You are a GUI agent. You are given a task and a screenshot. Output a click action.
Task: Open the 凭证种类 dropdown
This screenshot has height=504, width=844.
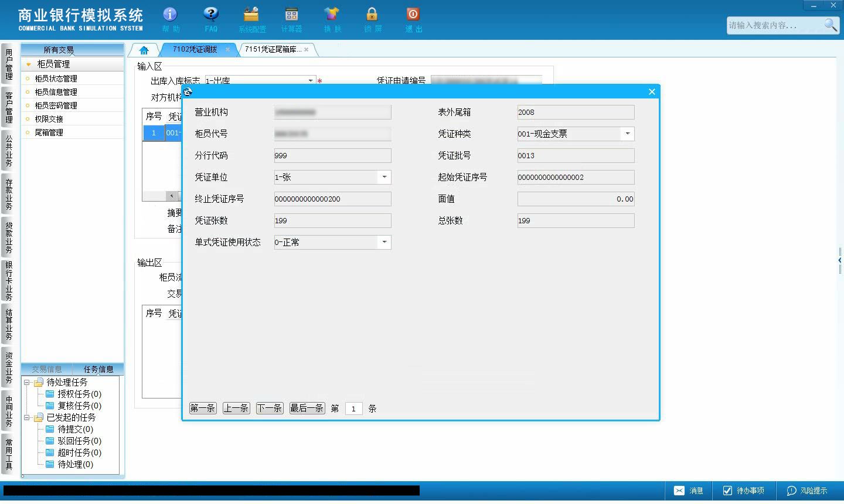pos(627,134)
